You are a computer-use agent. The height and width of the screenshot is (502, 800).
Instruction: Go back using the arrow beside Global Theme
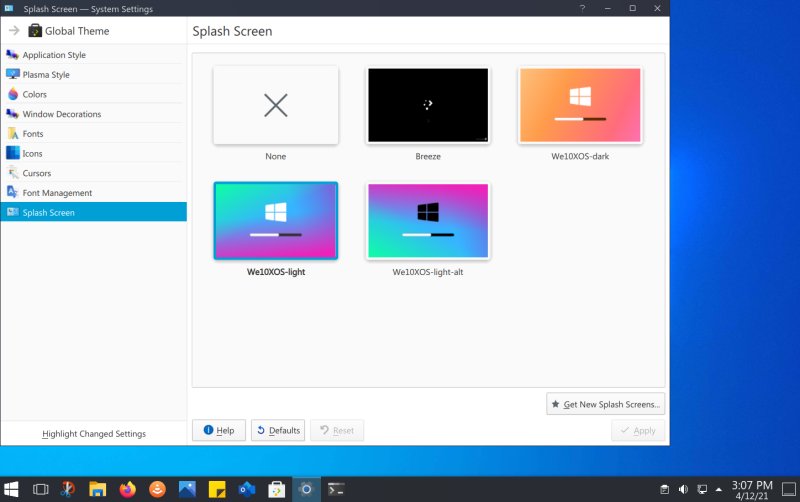(x=14, y=31)
